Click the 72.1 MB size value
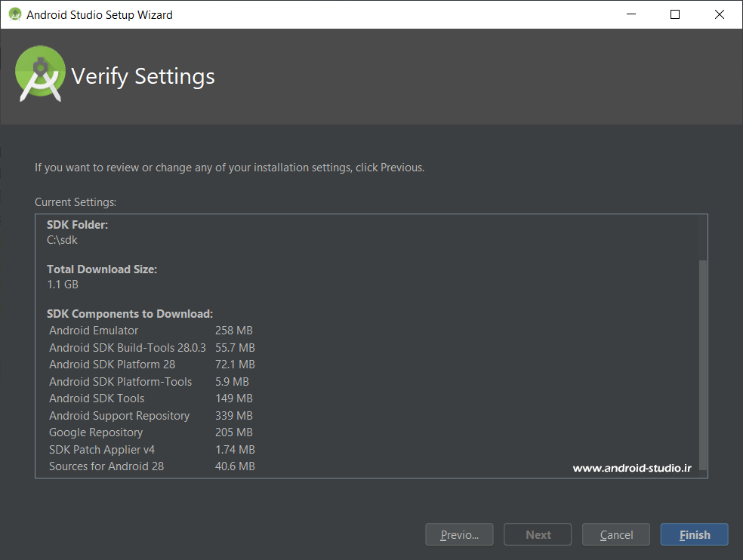The height and width of the screenshot is (560, 743). tap(235, 365)
